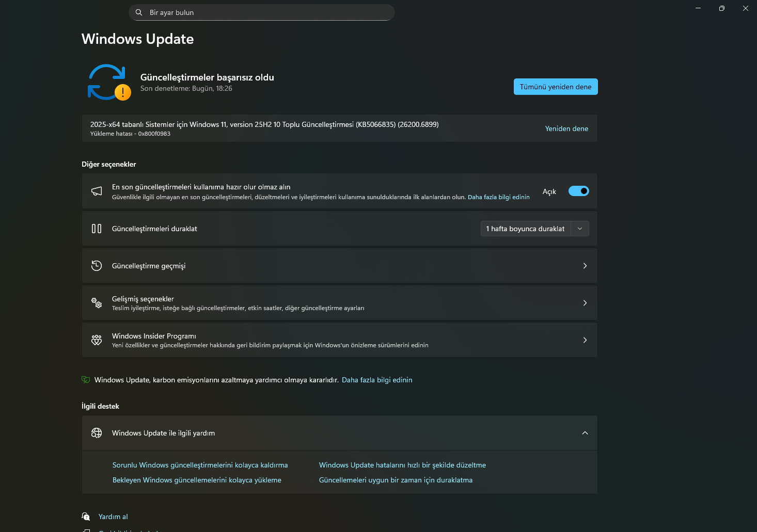Open the '1 hafta boyunca duraklat' dropdown arrow
Screen dimensions: 757x532
click(580, 229)
